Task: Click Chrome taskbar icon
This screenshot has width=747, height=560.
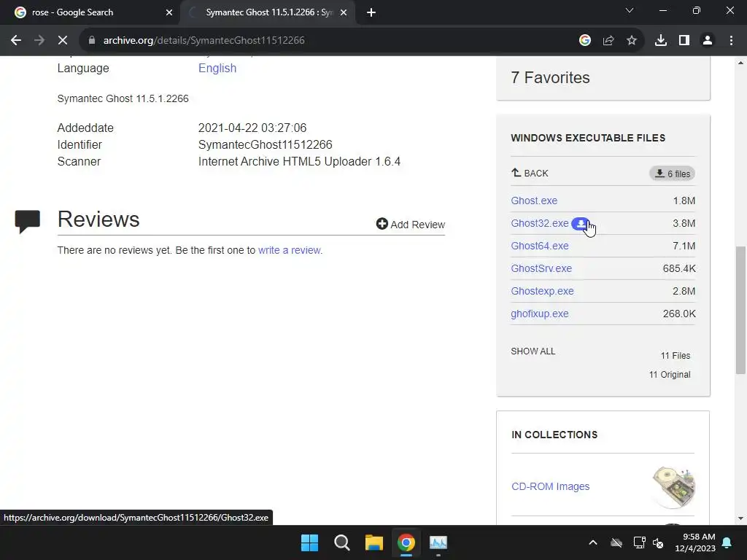Action: 406,542
